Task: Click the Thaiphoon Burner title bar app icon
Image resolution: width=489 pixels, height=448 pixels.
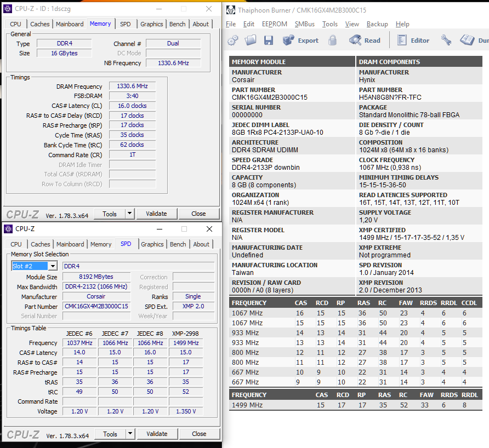Action: [231, 10]
